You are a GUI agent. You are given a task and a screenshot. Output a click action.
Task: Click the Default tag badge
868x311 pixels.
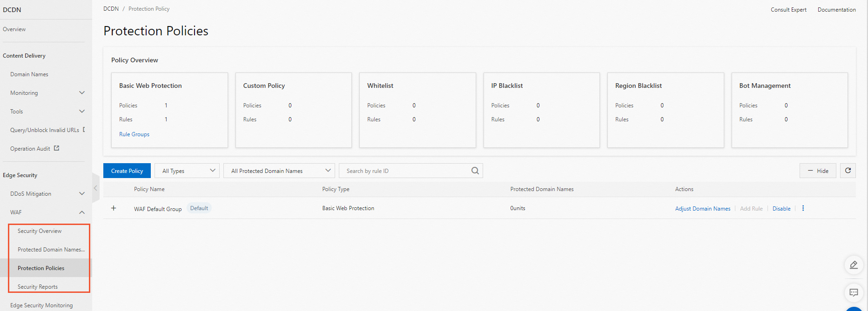(199, 208)
